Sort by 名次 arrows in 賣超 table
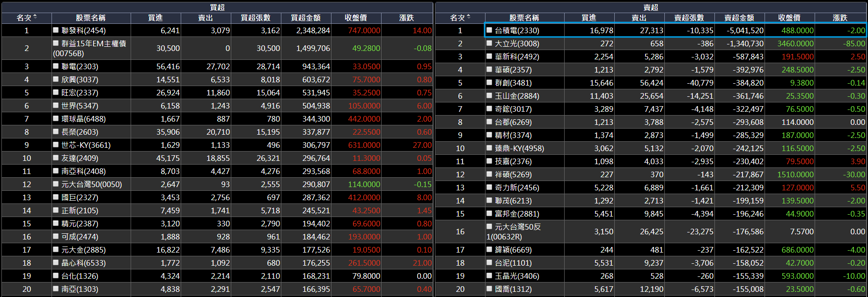 pos(469,17)
